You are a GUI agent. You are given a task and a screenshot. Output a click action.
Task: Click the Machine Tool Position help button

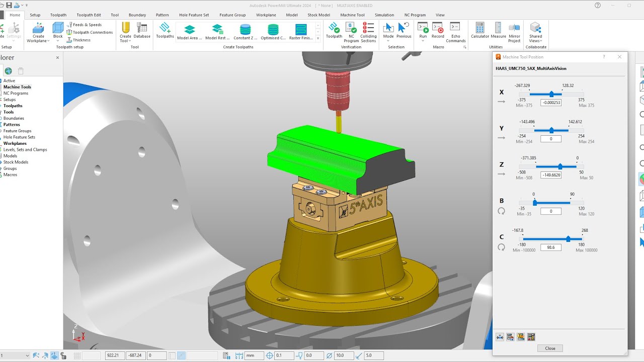pyautogui.click(x=604, y=57)
